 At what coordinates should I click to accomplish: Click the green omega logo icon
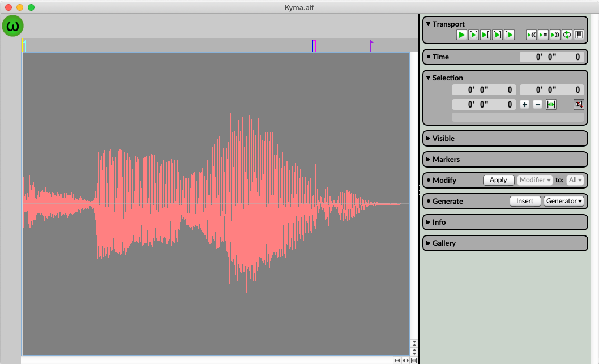[x=12, y=25]
